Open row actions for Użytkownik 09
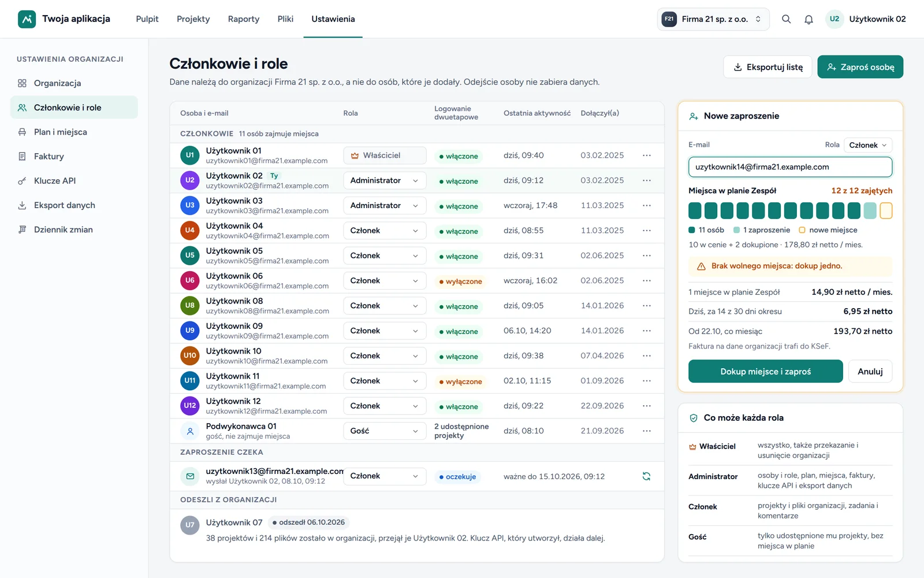Image resolution: width=924 pixels, height=578 pixels. pyautogui.click(x=646, y=331)
